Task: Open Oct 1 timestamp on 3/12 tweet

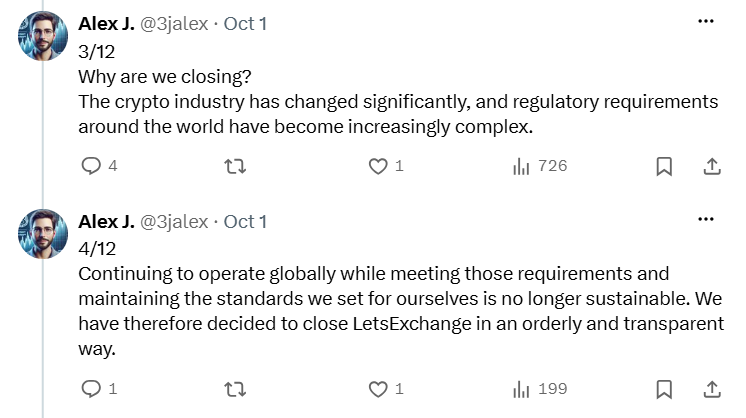Action: [x=245, y=23]
